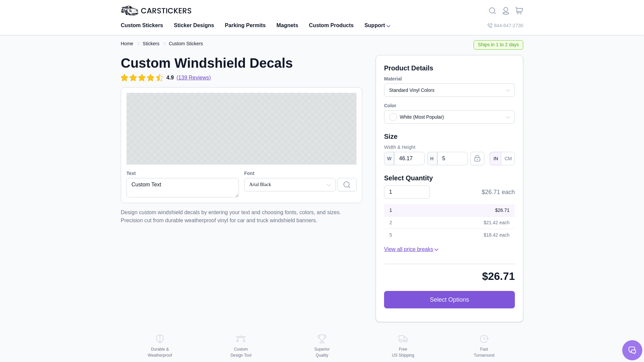Open the 139 Reviews link

pyautogui.click(x=193, y=78)
